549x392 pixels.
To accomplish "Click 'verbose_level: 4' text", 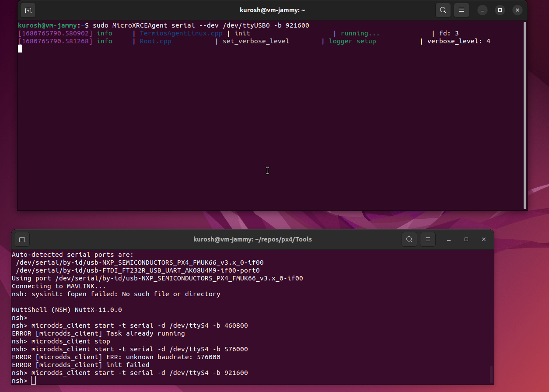I will 459,41.
